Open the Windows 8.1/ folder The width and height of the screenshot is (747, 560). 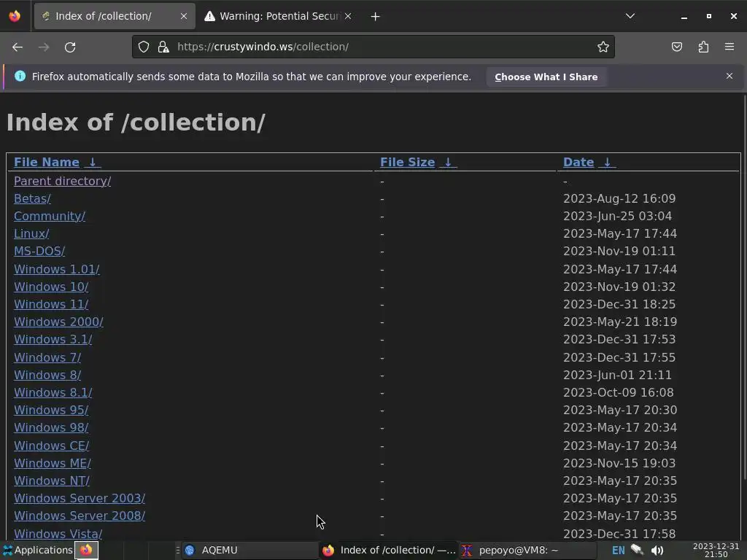pyautogui.click(x=53, y=393)
